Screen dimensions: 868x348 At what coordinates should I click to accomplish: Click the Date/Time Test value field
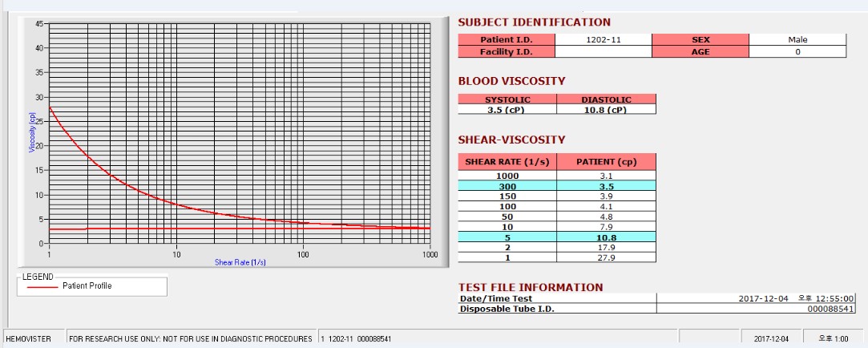click(756, 298)
